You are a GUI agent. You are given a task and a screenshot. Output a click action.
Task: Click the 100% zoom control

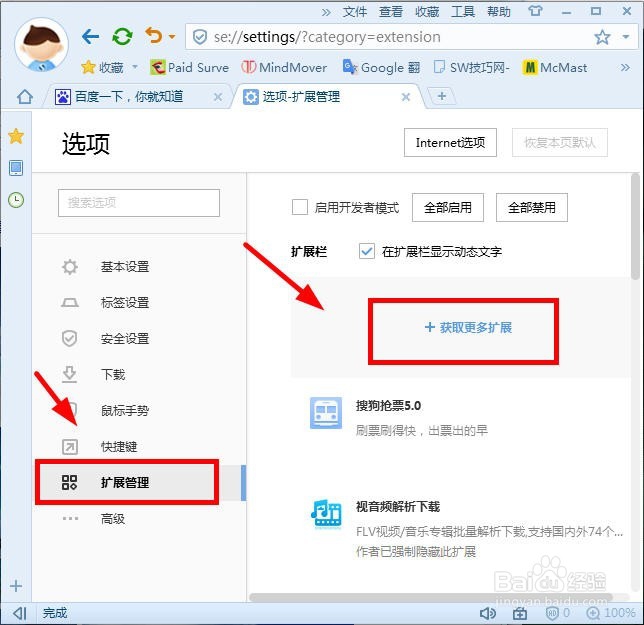click(x=610, y=614)
